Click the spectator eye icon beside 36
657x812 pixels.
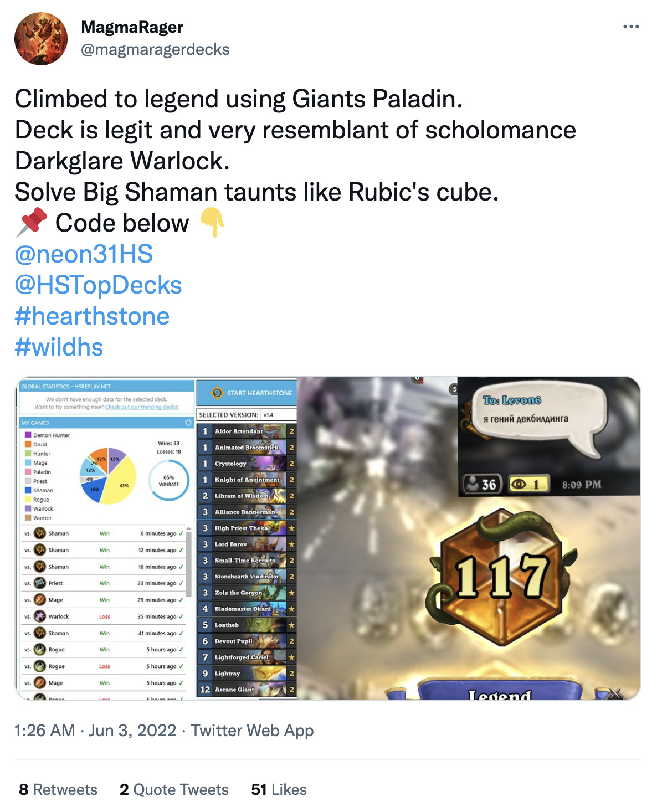tap(519, 484)
